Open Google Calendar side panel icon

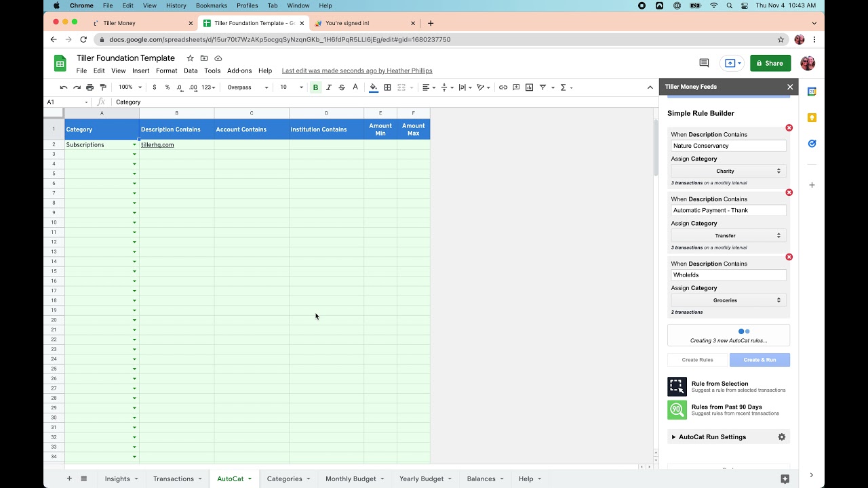coord(812,91)
